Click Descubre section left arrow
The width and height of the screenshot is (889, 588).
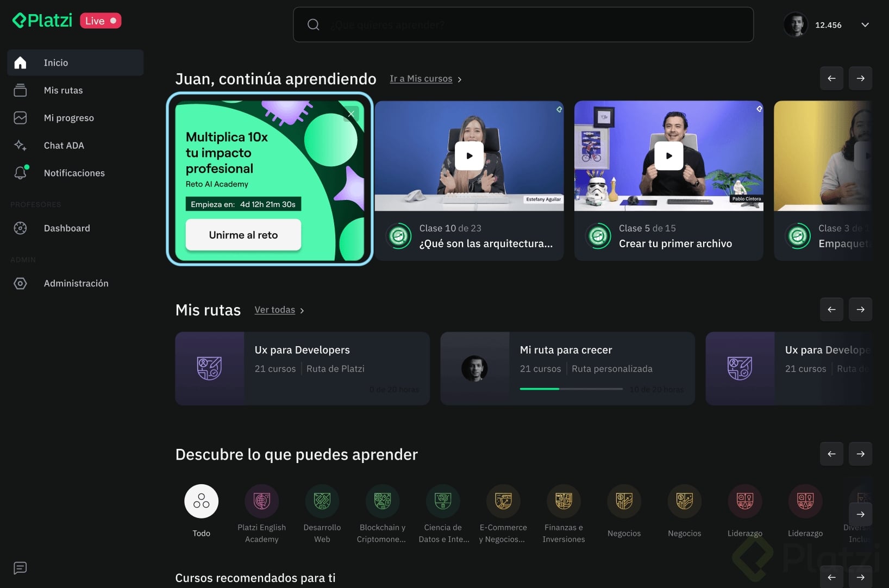[831, 454]
